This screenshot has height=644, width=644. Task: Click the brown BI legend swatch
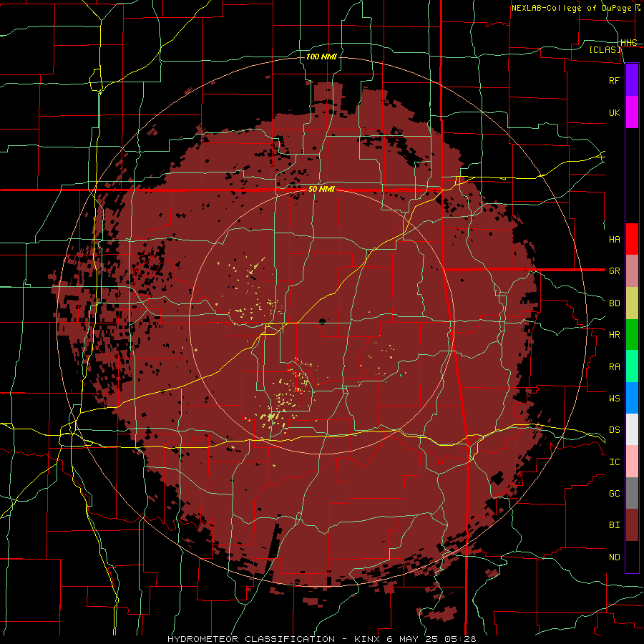pos(632,525)
